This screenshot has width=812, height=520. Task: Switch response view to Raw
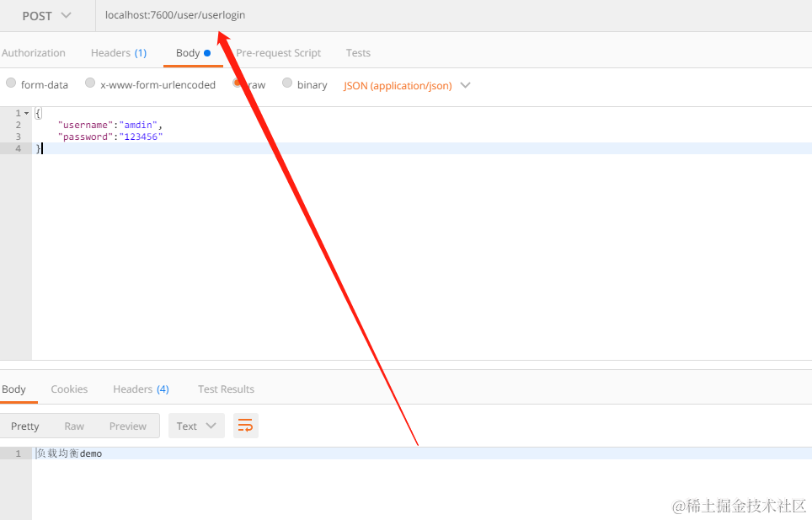(x=74, y=426)
